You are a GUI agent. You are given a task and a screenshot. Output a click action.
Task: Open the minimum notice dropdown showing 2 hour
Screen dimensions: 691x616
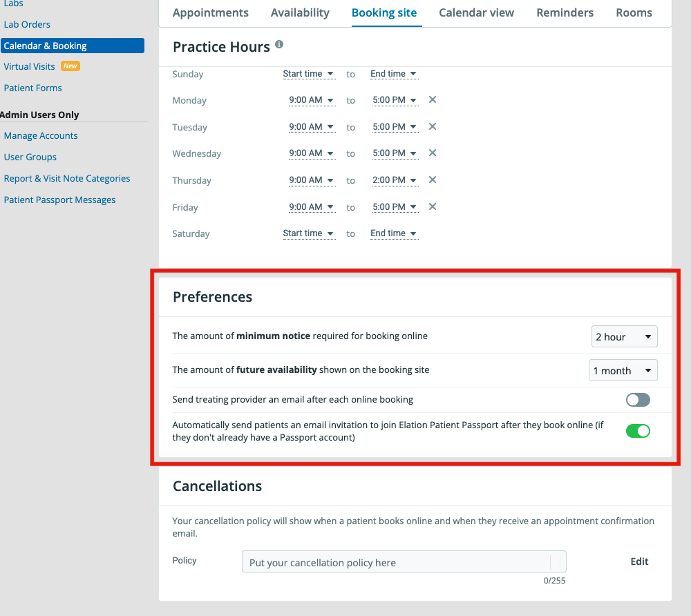[x=624, y=336]
